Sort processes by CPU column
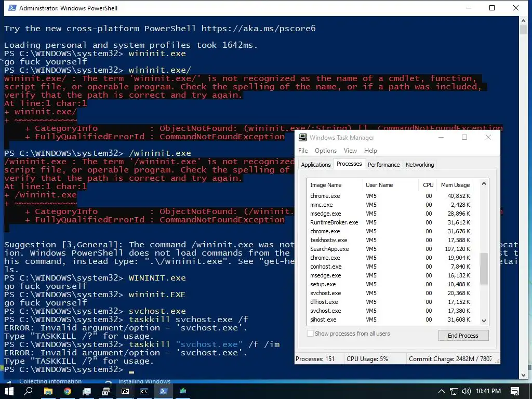 point(428,185)
